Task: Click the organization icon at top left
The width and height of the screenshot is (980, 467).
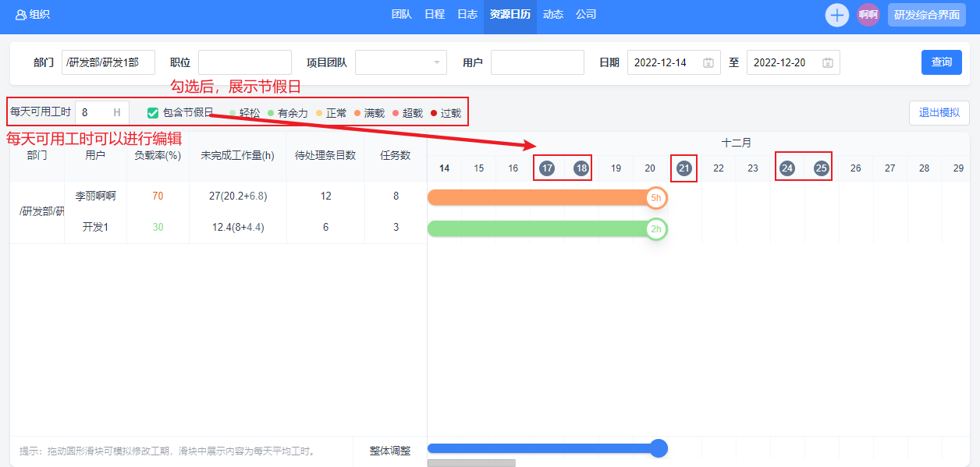Action: 20,15
